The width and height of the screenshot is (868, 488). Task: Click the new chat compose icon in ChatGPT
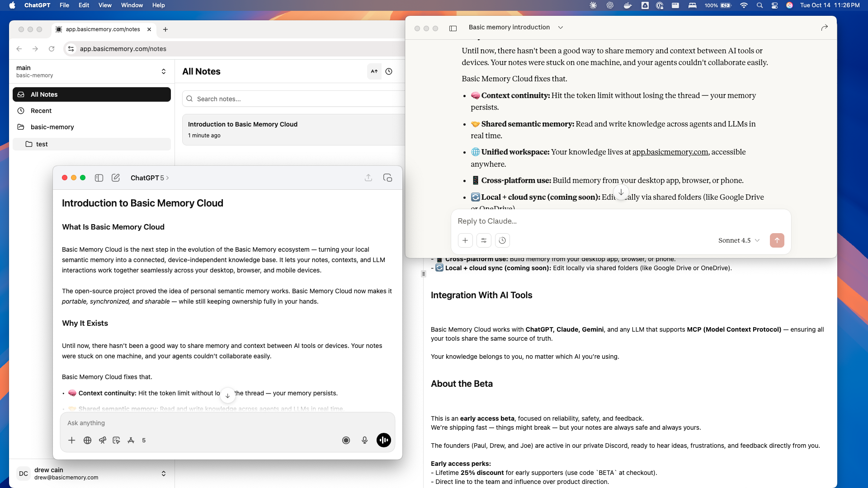[x=116, y=178]
